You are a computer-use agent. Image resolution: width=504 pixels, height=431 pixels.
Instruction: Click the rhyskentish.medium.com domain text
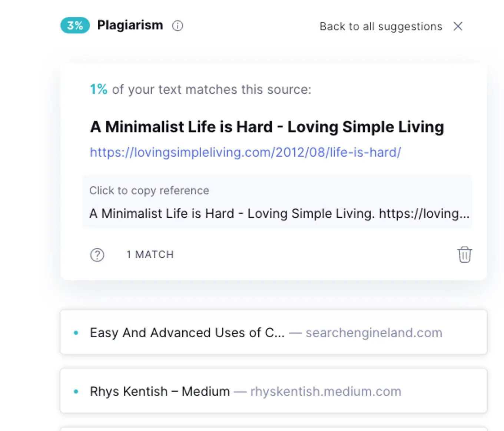point(326,391)
